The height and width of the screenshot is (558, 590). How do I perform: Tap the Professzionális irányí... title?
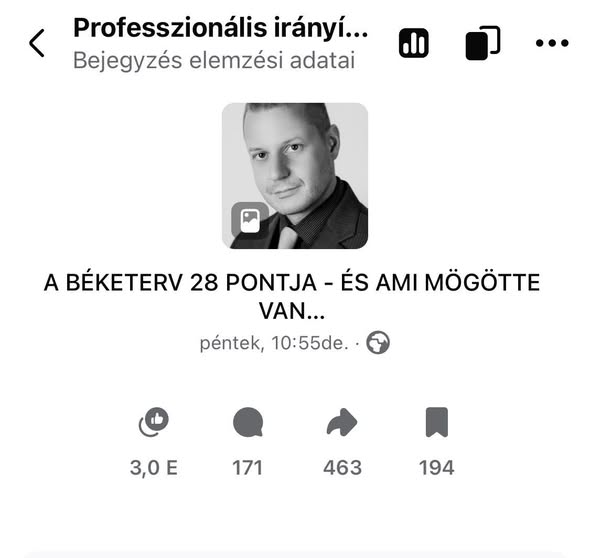coord(220,28)
